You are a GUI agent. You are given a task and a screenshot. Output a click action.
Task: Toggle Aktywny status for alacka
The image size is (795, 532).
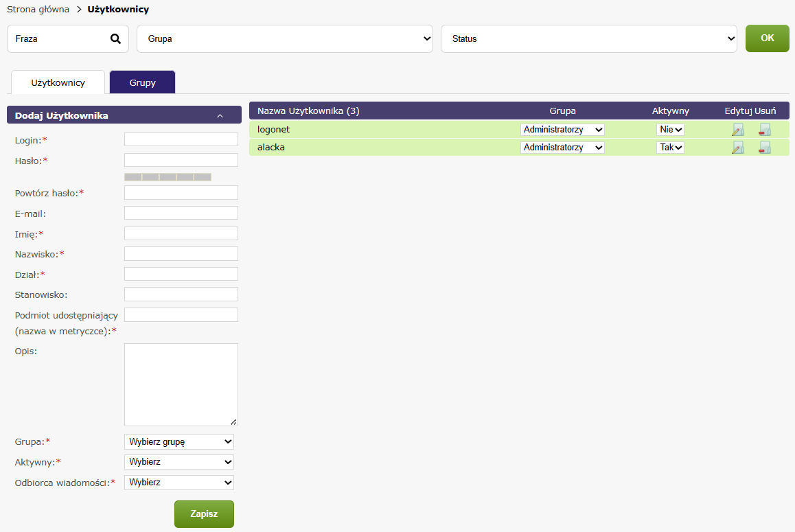pos(670,148)
